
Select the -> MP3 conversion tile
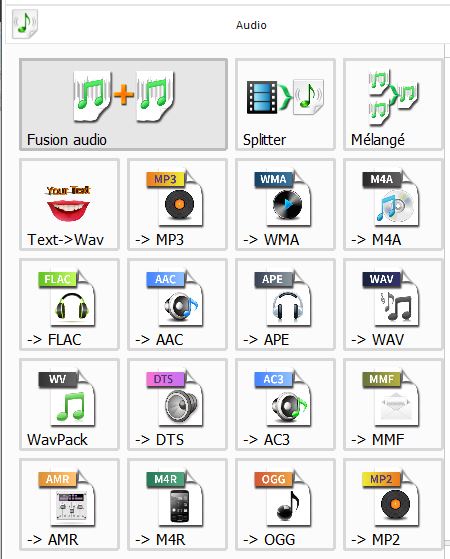click(x=177, y=204)
